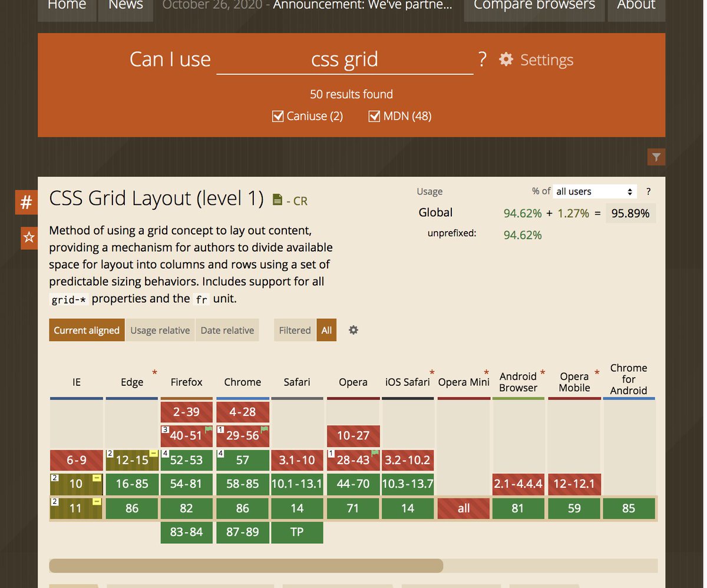Select the Chrome 87-89 cell
Image resolution: width=707 pixels, height=588 pixels.
pos(243,532)
